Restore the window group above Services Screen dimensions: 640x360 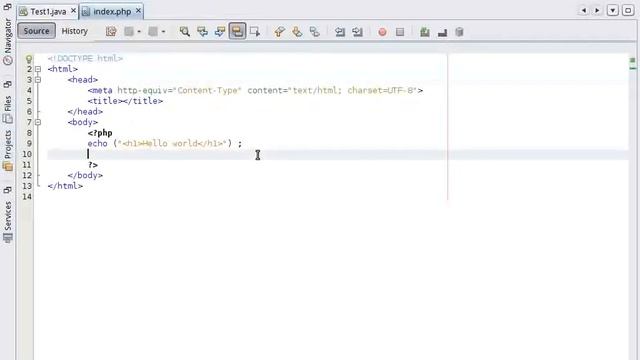click(x=7, y=190)
